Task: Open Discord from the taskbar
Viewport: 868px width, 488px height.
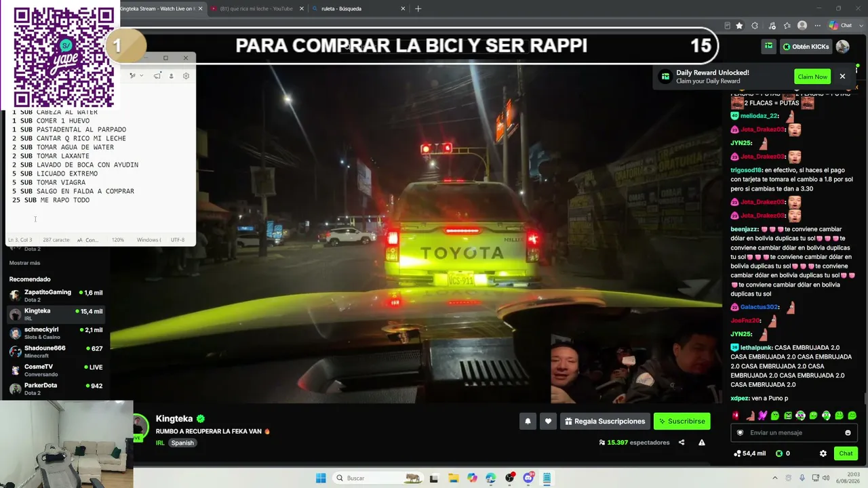Action: (x=528, y=478)
